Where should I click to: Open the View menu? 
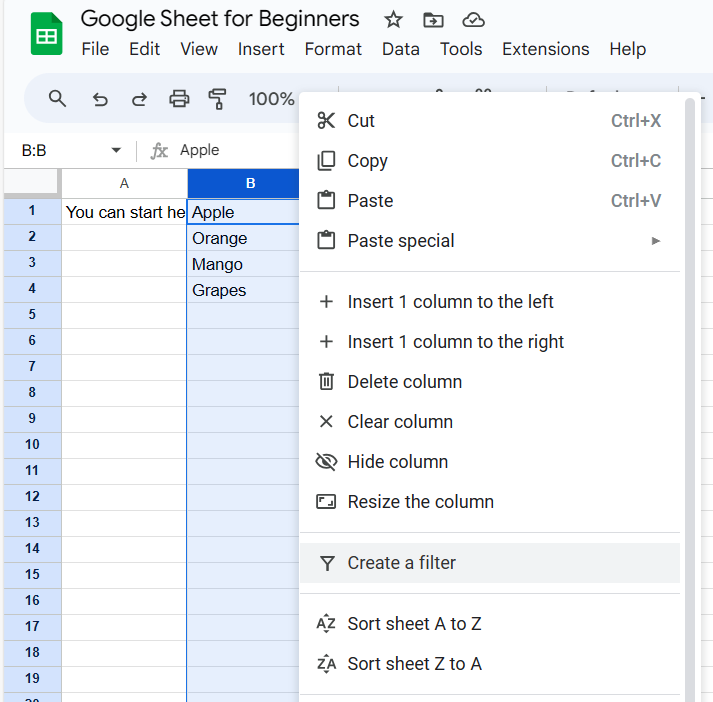click(199, 49)
